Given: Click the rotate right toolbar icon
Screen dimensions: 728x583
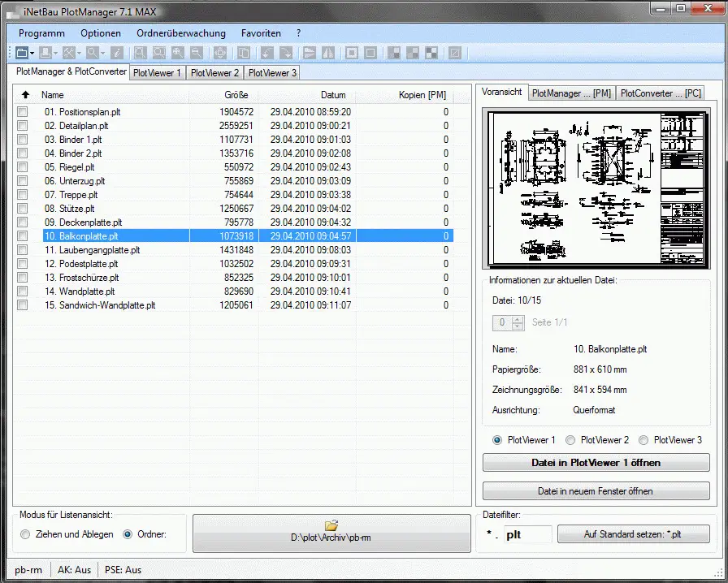Looking at the screenshot, I should click(x=286, y=53).
